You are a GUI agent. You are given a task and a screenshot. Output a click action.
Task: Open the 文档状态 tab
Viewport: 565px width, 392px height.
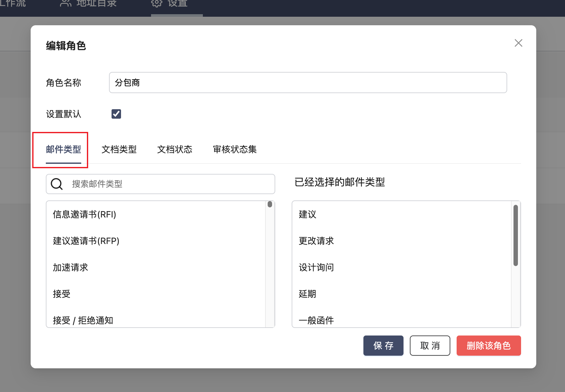[175, 149]
